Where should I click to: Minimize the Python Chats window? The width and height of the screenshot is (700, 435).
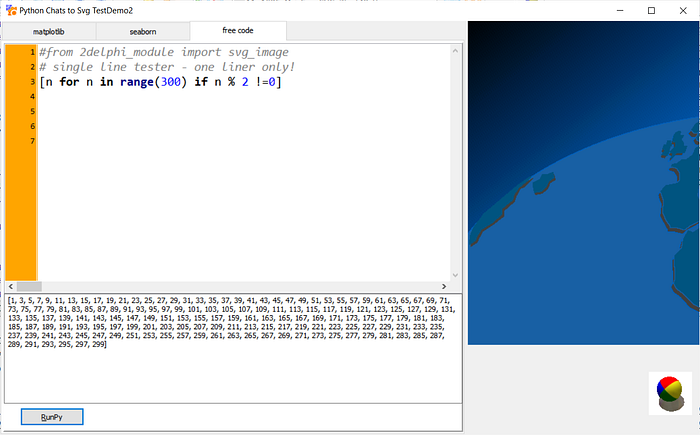(620, 10)
